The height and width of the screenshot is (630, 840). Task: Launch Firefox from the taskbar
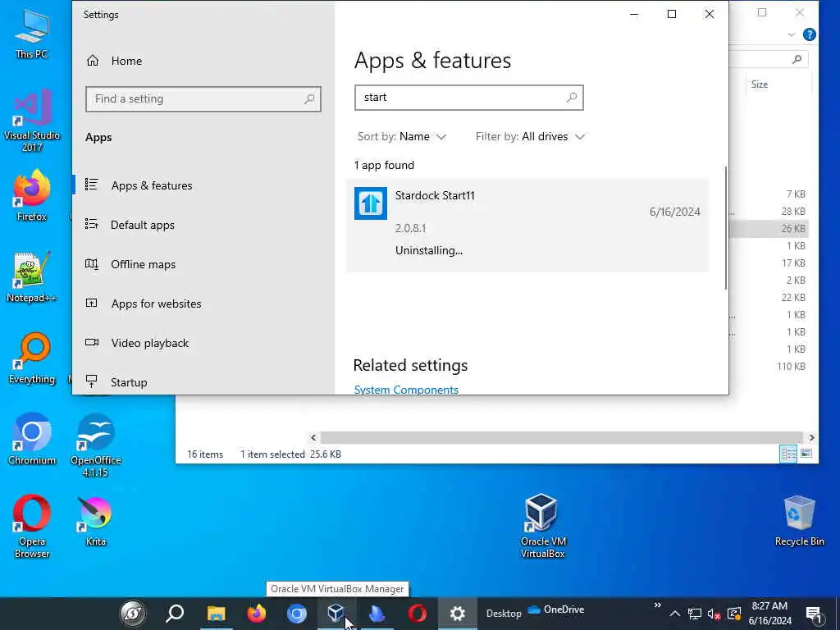[257, 614]
